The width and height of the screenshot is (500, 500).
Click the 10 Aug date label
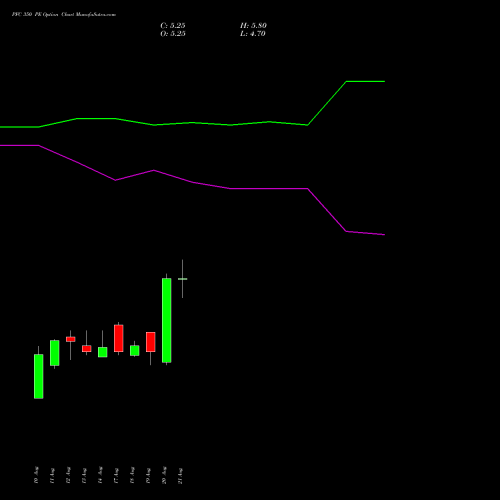[36, 475]
